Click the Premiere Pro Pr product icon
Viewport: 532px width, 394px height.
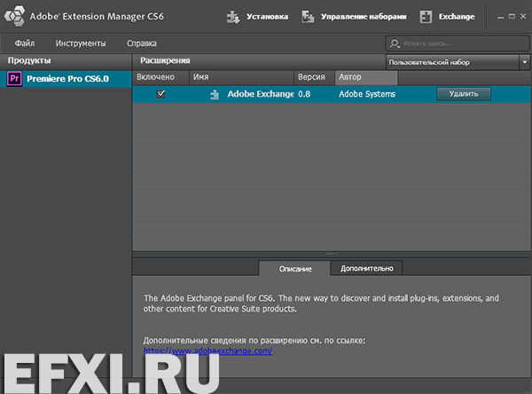coord(14,79)
